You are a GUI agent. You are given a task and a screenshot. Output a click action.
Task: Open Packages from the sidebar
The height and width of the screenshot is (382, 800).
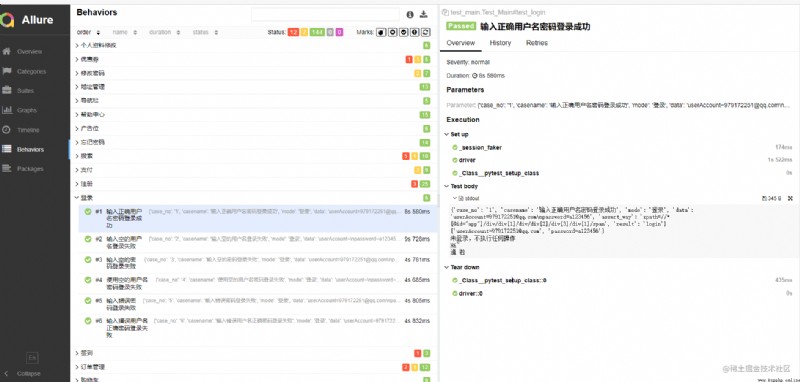click(31, 169)
